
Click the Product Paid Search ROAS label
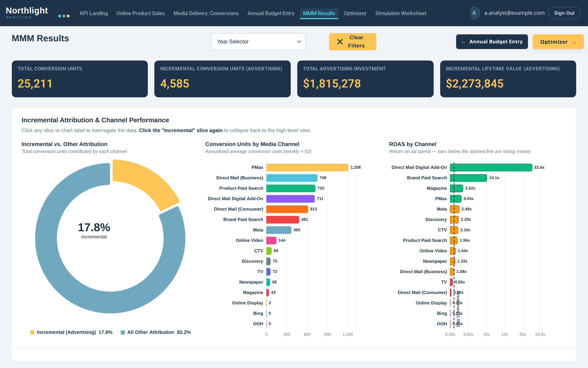point(425,240)
